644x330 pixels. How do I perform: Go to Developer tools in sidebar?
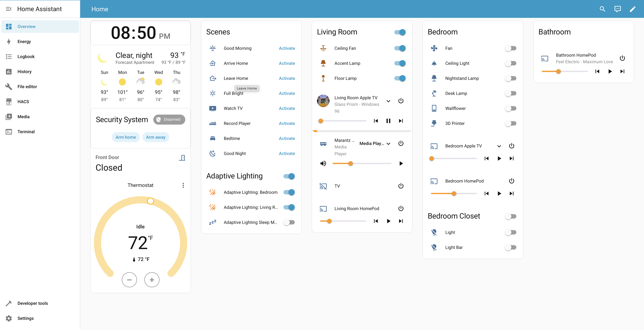click(x=33, y=303)
